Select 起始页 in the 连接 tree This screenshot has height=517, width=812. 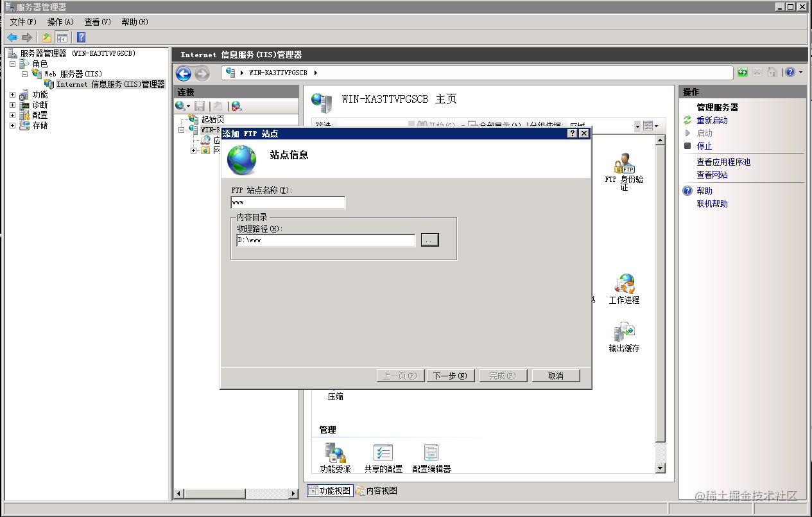(x=212, y=119)
